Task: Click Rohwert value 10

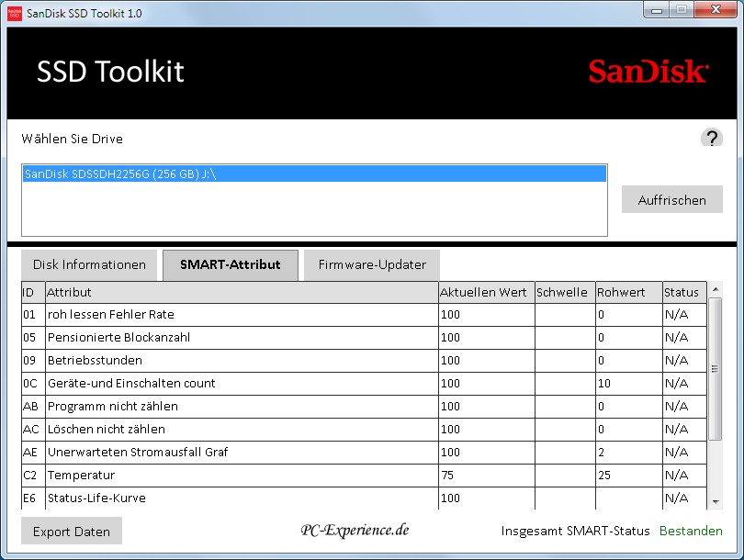Action: coord(629,383)
